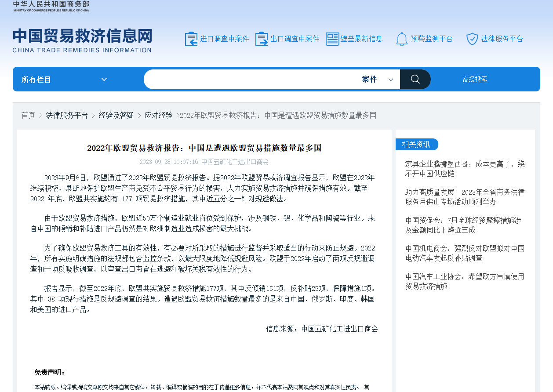The image size is (553, 392).
Task: Go to 首页 in breadcrumb
Action: [28, 115]
